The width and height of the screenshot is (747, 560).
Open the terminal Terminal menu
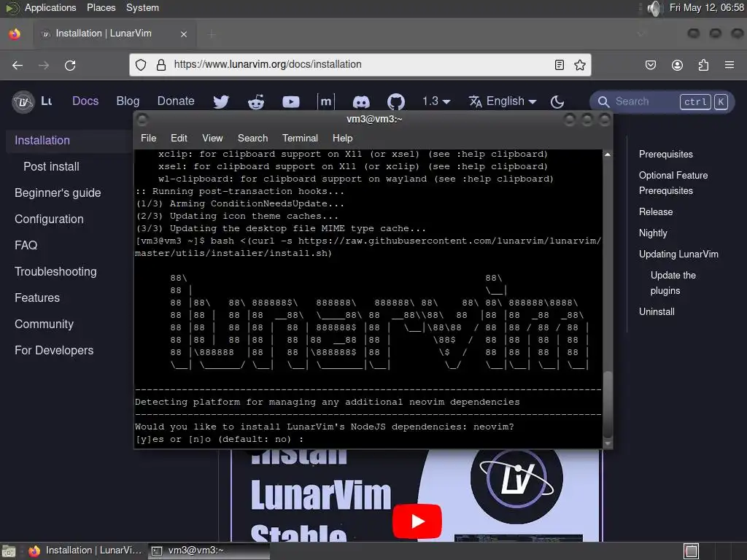click(x=300, y=138)
